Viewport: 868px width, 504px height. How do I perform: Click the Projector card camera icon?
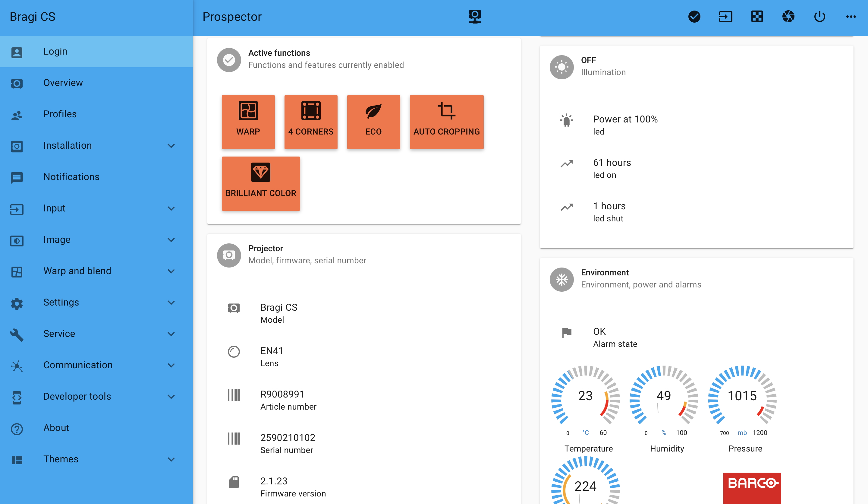[x=229, y=255]
